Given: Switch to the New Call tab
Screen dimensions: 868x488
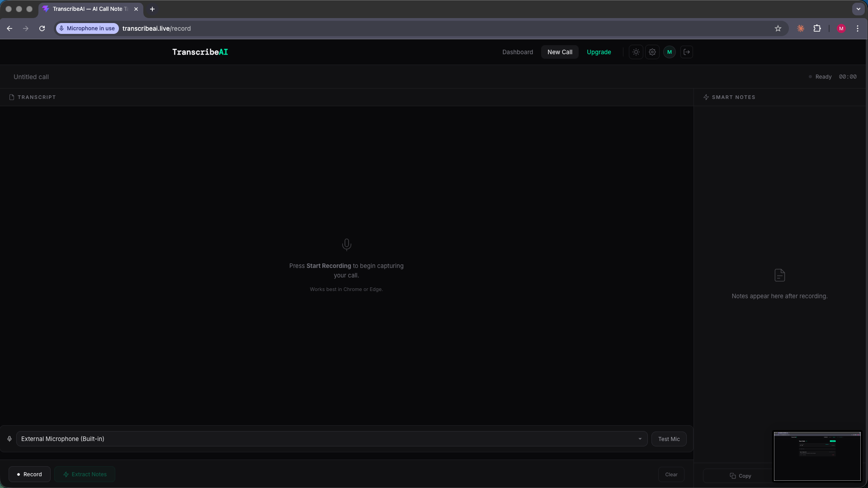Looking at the screenshot, I should tap(560, 52).
